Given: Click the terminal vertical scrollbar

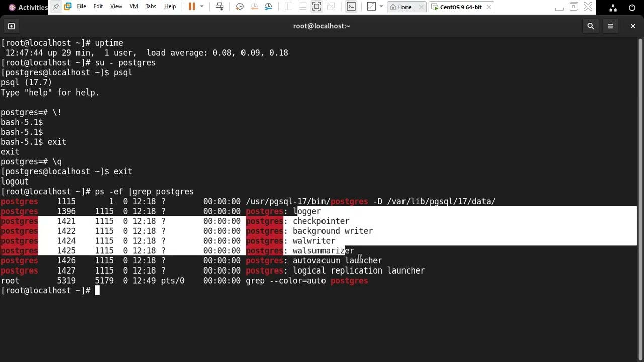Looking at the screenshot, I should tap(640, 200).
